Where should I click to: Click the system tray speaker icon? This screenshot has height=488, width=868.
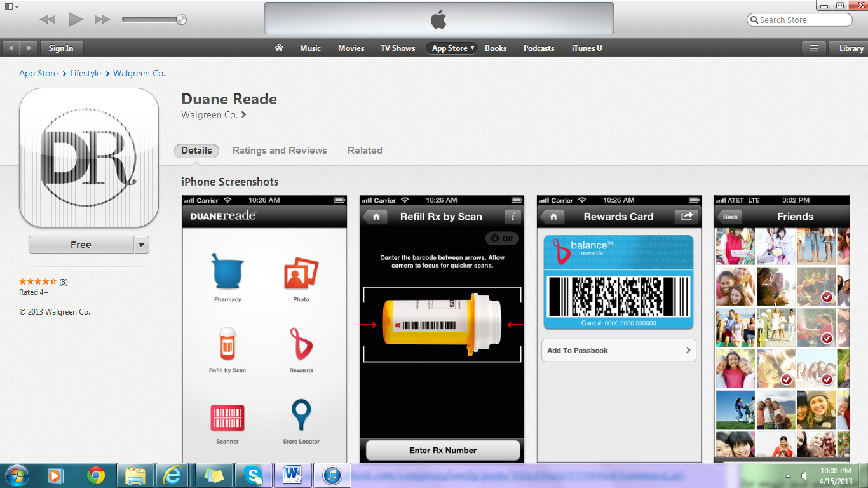pos(804,475)
